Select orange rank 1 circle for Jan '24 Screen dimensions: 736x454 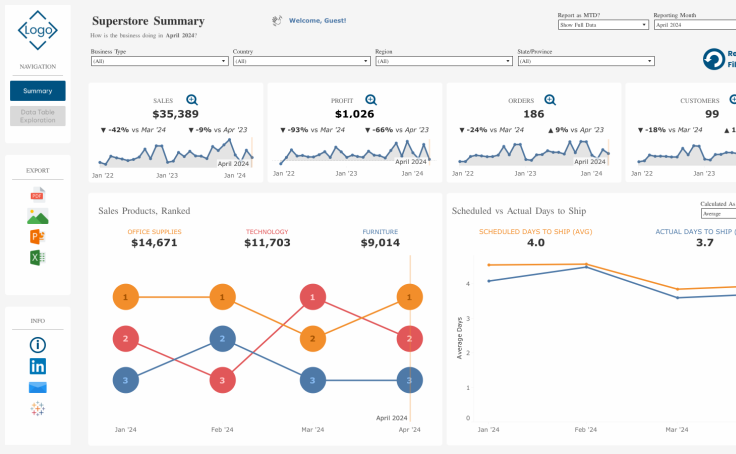point(126,297)
